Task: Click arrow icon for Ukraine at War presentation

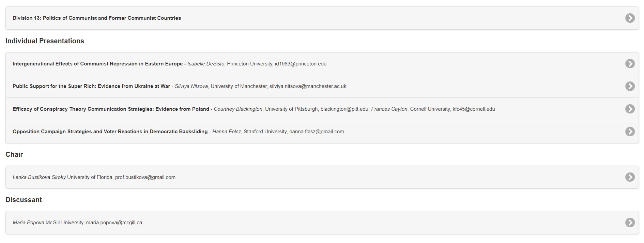Action: pyautogui.click(x=630, y=86)
